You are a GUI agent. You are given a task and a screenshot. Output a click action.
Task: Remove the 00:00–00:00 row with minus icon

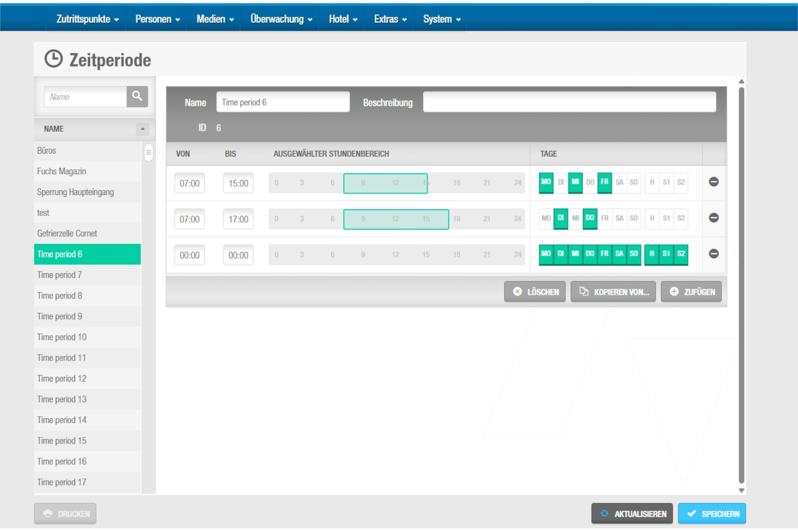point(713,253)
